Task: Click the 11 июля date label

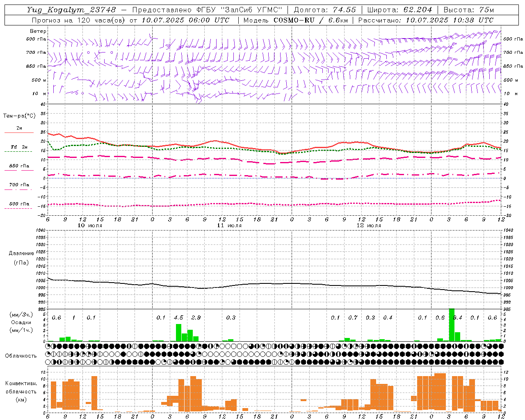Action: point(230,226)
